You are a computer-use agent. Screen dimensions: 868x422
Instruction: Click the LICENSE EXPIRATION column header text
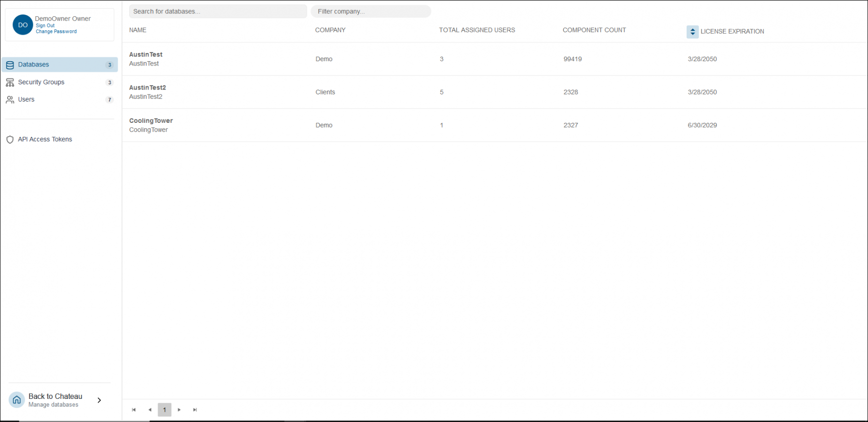tap(732, 31)
